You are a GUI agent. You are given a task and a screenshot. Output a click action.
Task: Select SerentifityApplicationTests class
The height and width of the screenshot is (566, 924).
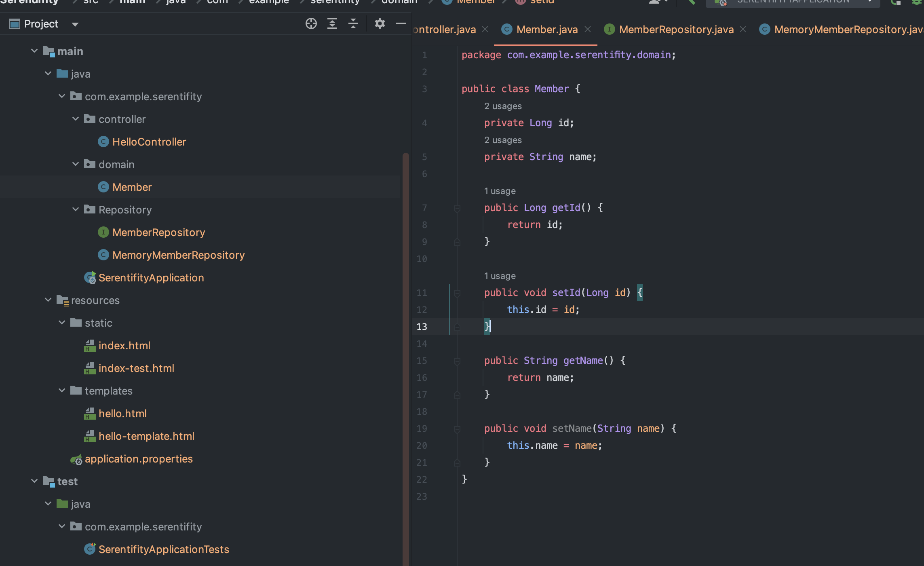[164, 549]
